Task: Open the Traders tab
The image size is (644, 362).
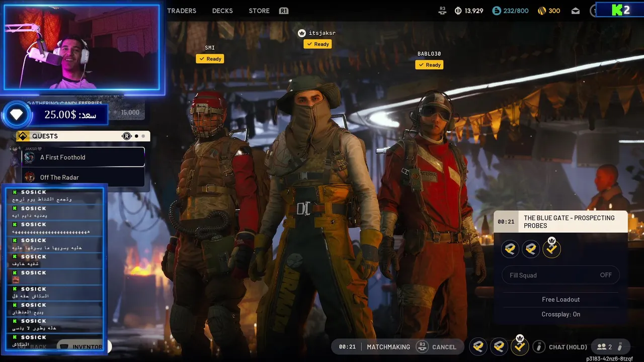Action: (182, 11)
